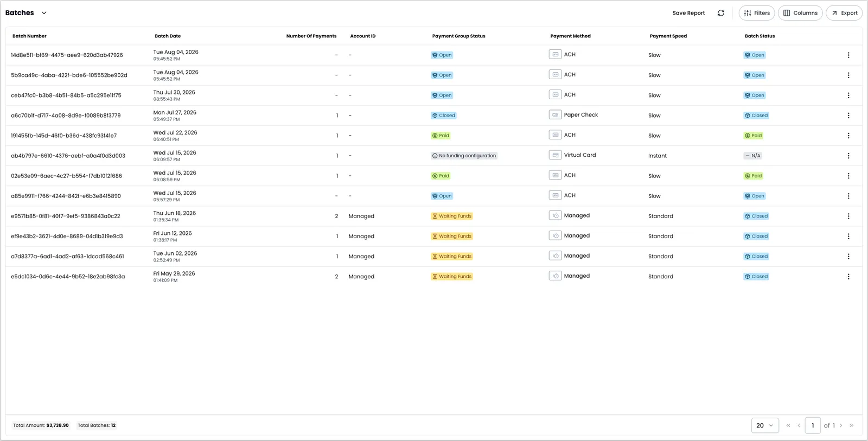Click the Save Report button
This screenshot has height=441, width=868.
click(x=688, y=13)
